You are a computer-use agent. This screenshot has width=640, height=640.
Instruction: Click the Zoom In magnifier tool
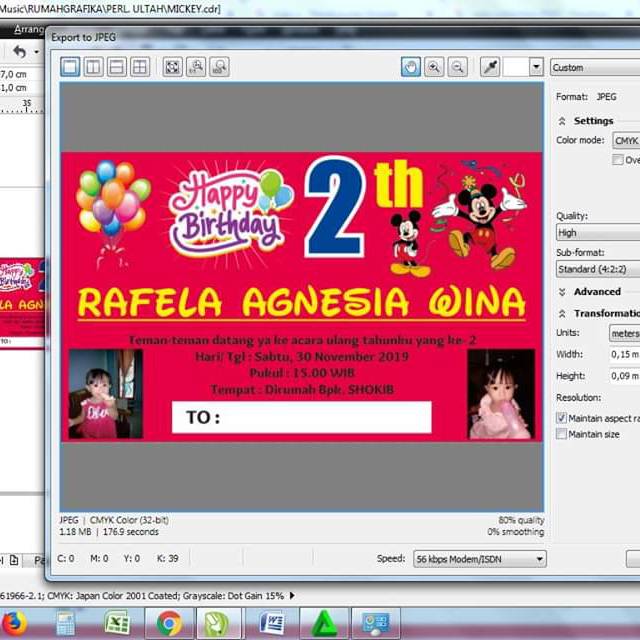tap(434, 67)
